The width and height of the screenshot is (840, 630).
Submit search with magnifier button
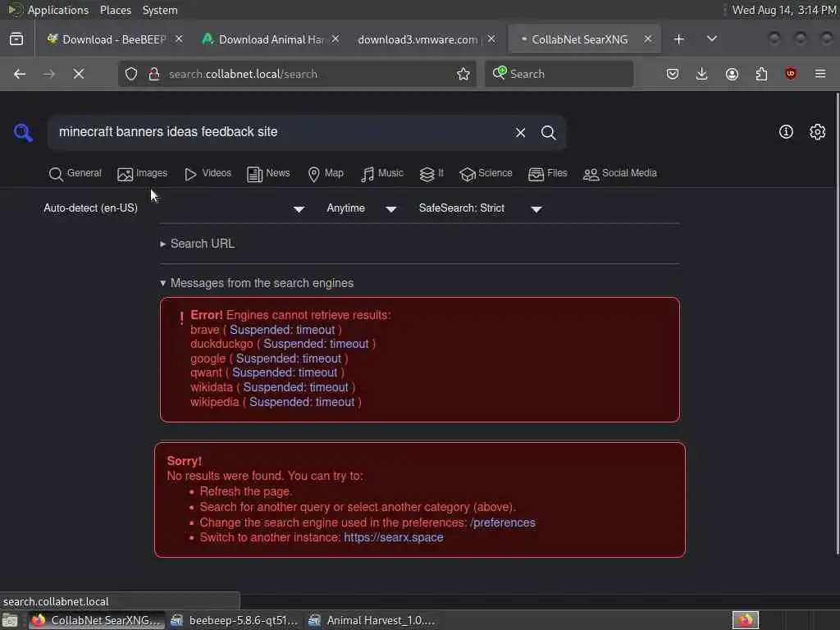click(x=548, y=132)
